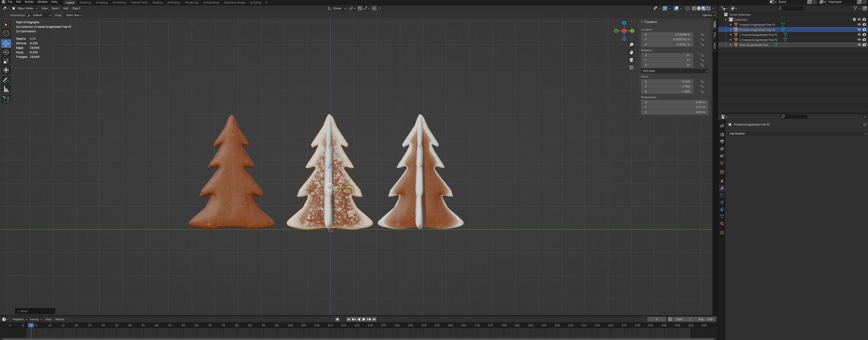Screen dimensions: 868x340
Task: Open the Physics Properties tab
Action: tap(722, 202)
